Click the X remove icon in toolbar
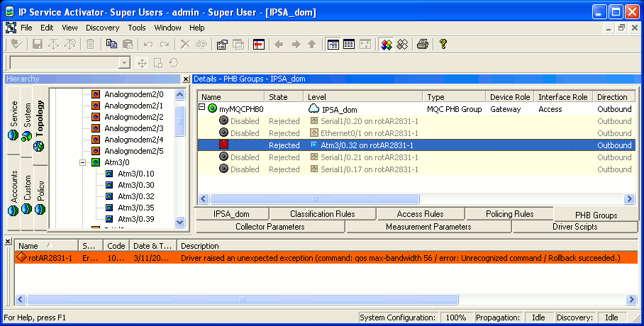This screenshot has width=644, height=326. tap(185, 45)
